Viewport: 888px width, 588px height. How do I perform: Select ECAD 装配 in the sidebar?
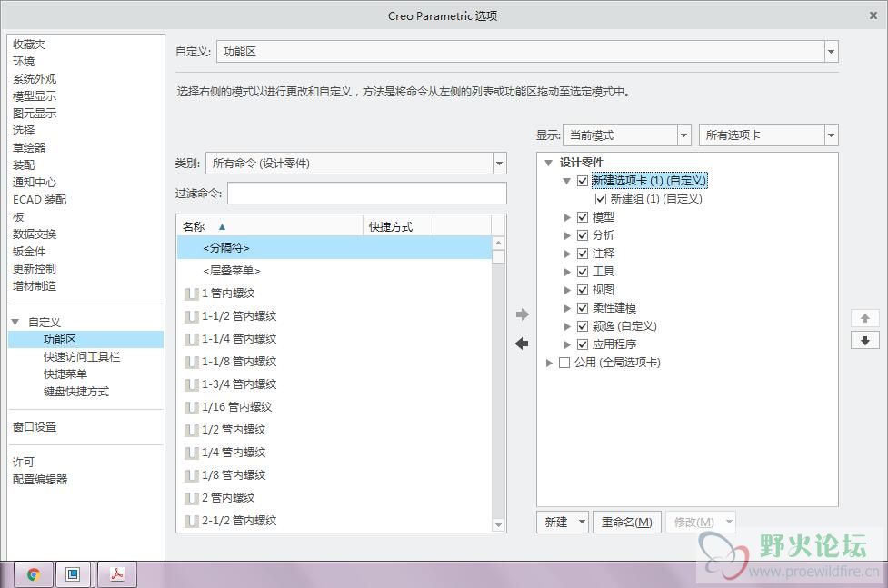(39, 199)
